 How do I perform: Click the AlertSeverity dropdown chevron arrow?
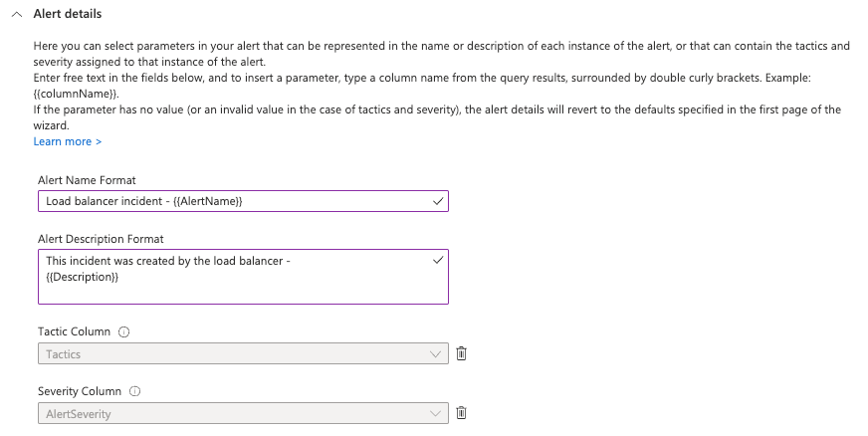coord(436,414)
